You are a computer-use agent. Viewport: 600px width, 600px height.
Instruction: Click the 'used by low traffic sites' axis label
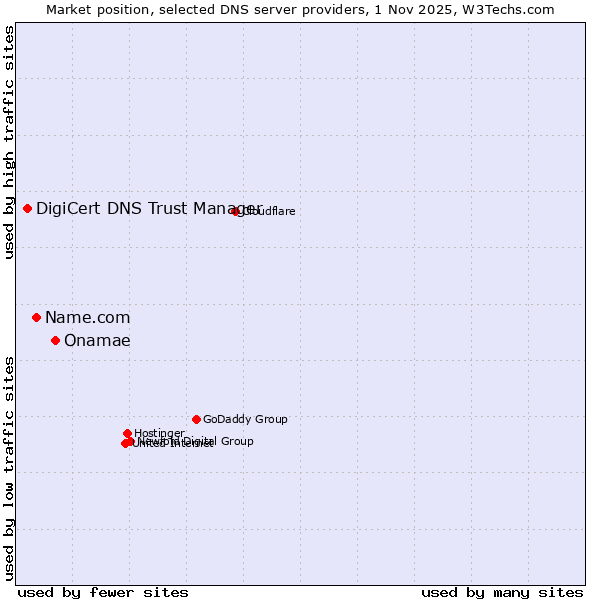point(9,467)
